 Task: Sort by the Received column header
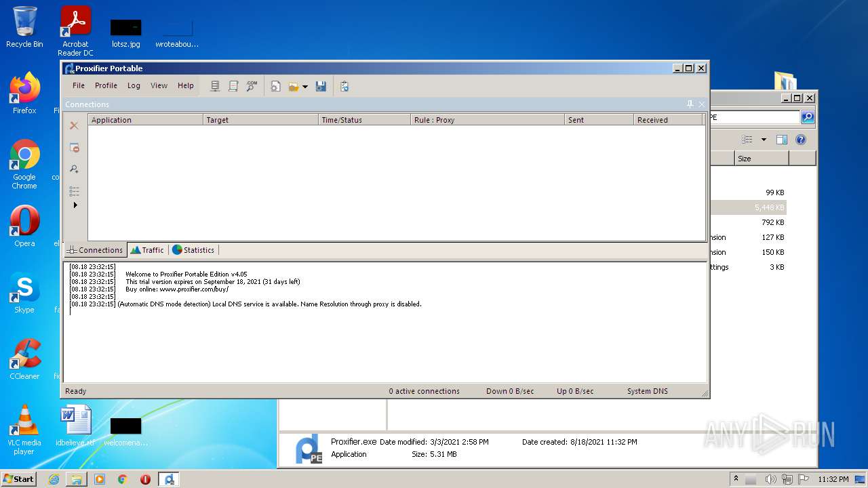coord(669,120)
